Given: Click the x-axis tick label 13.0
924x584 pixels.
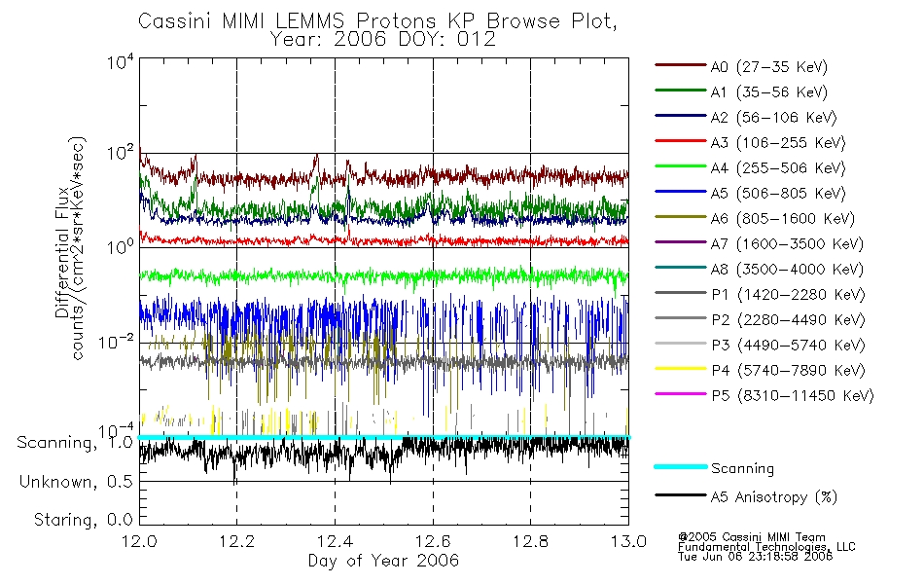Looking at the screenshot, I should click(628, 541).
